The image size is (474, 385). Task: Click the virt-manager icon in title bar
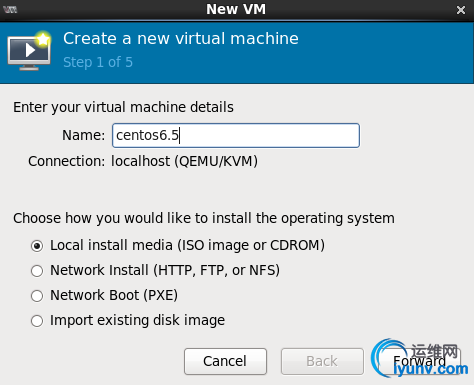click(10, 9)
